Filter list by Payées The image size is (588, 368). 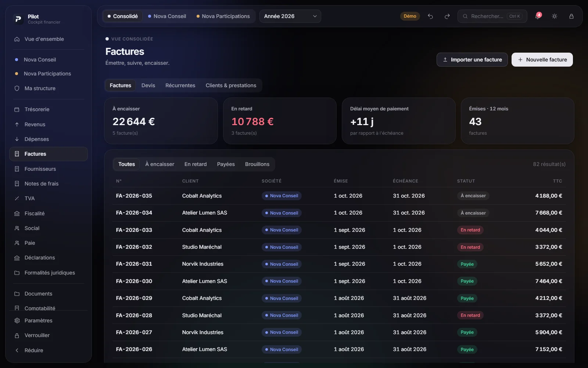[226, 164]
